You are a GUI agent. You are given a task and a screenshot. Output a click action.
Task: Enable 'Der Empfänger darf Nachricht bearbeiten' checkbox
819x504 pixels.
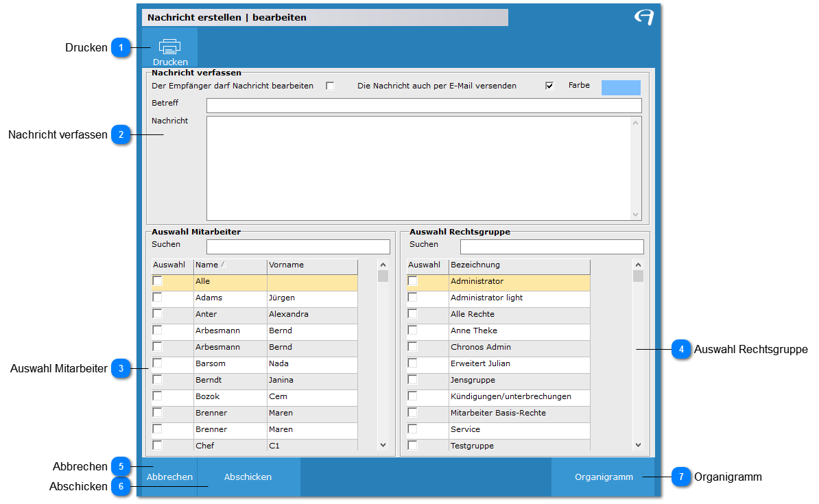(x=330, y=86)
